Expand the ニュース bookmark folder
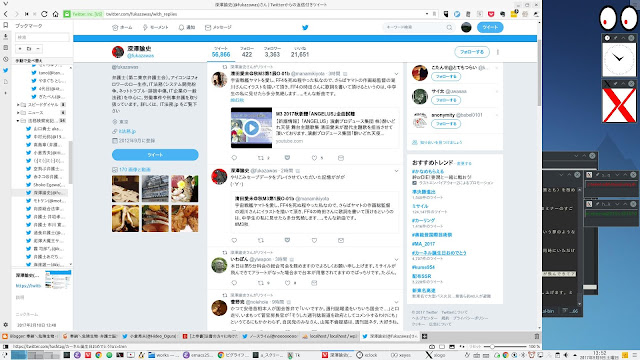 coord(18,113)
